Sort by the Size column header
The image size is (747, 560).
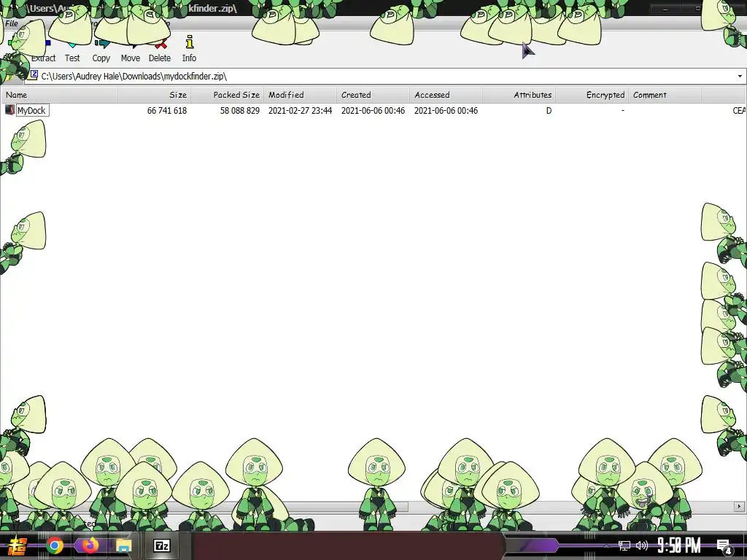[154, 95]
